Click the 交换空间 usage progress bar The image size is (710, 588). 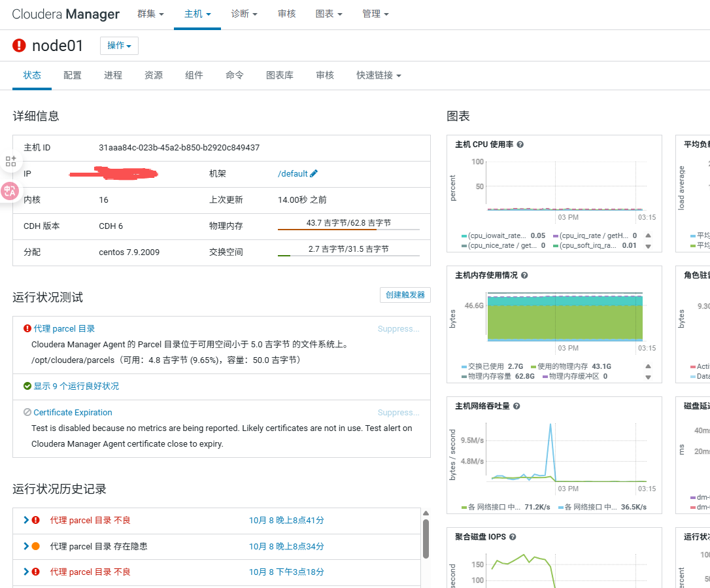(348, 256)
